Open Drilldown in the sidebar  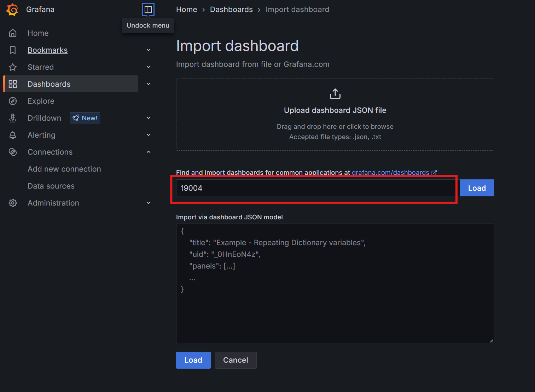click(45, 118)
